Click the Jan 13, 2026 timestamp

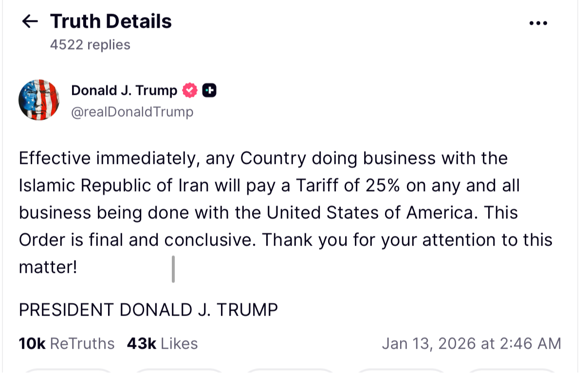(471, 344)
